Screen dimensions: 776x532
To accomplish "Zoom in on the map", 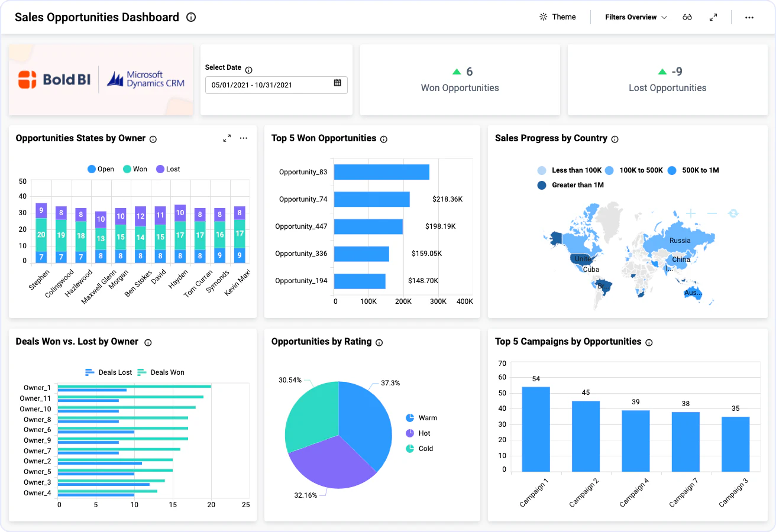I will (x=691, y=213).
